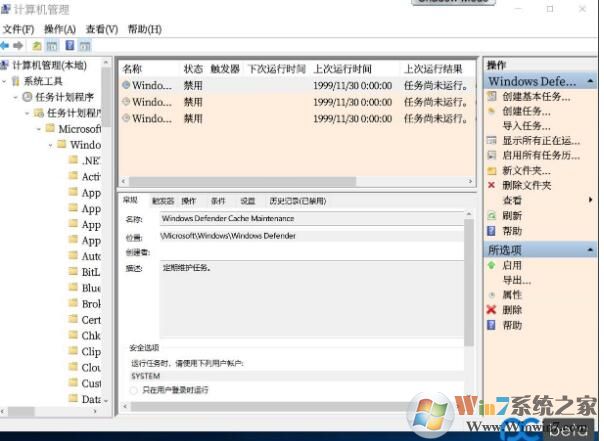Select the 计算机管理(本地) root node

[49, 65]
